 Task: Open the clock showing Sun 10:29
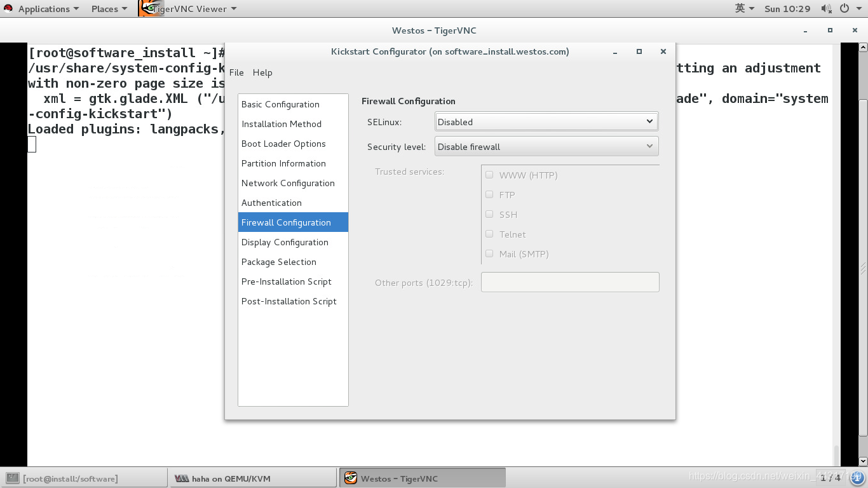tap(787, 9)
